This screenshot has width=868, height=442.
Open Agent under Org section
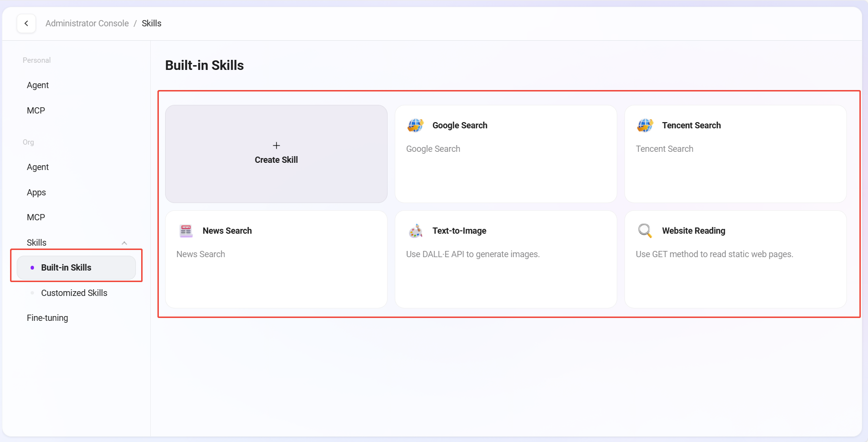click(x=38, y=167)
